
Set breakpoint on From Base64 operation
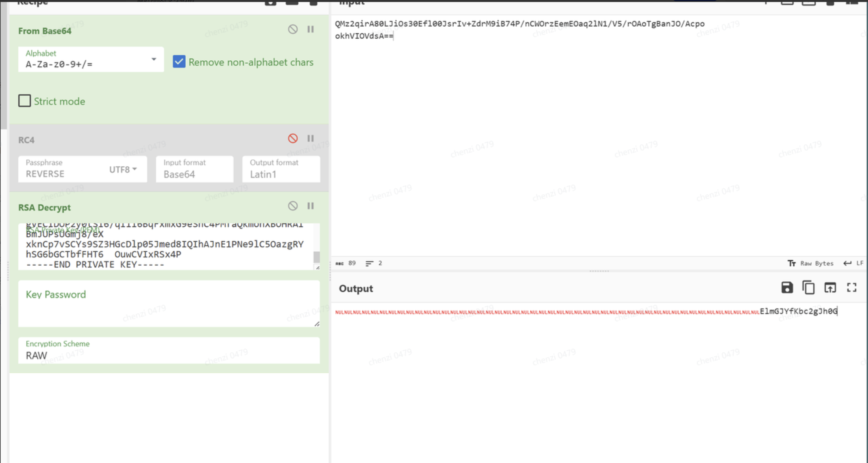(311, 29)
